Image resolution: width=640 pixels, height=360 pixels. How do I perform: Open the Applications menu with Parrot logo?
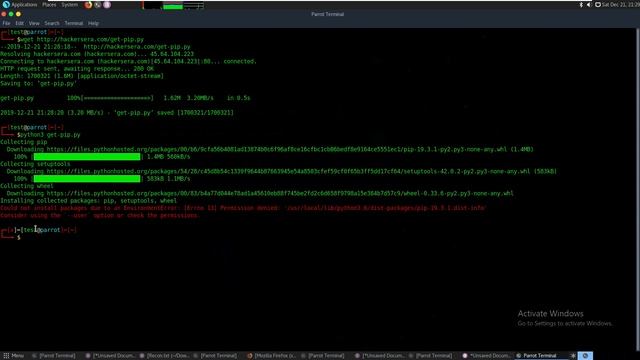(20, 5)
